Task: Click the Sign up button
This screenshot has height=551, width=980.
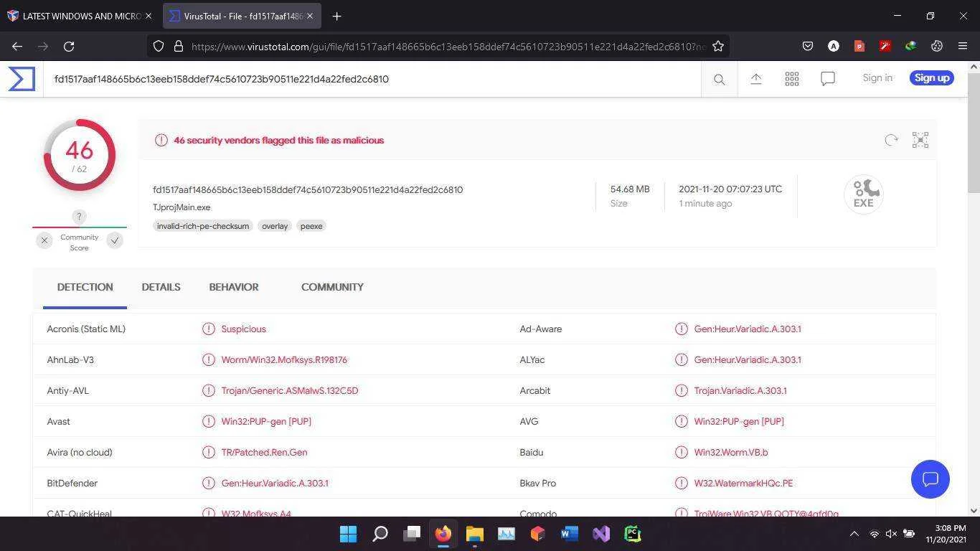Action: (932, 77)
